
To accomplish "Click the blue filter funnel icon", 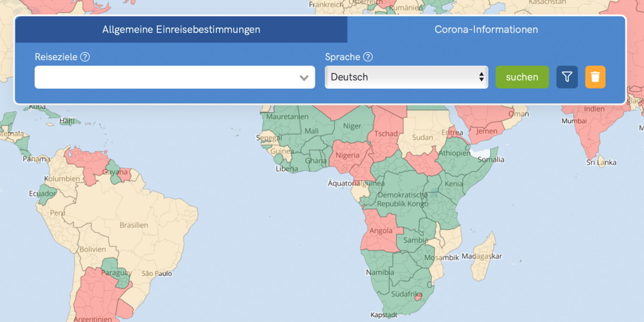I will (567, 77).
